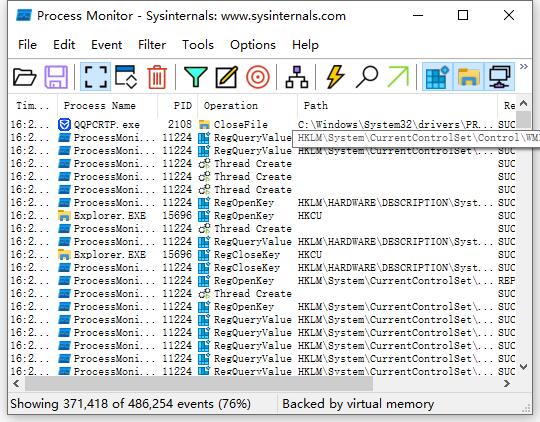540x422 pixels.
Task: Click the vertical scrollbar down arrow
Action: tap(523, 367)
